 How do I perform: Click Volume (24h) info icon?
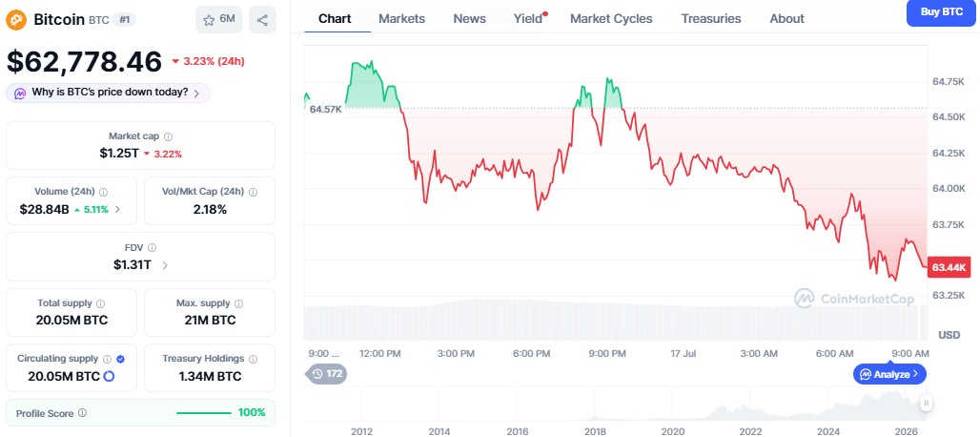click(x=104, y=193)
